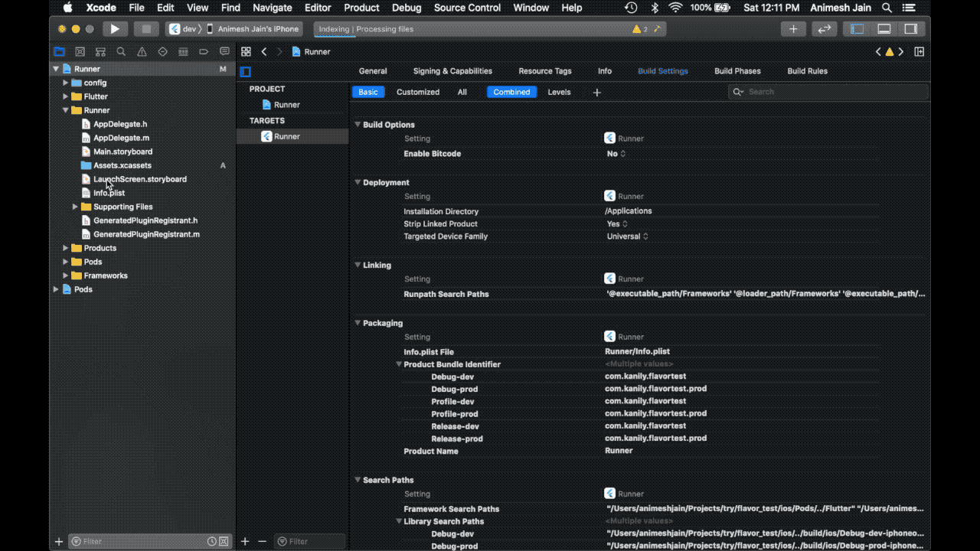Show the debug area
Viewport: 980px width, 551px height.
pos(884,29)
